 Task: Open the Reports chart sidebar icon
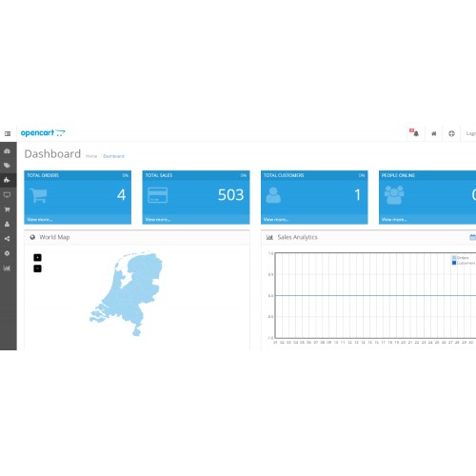click(x=7, y=268)
